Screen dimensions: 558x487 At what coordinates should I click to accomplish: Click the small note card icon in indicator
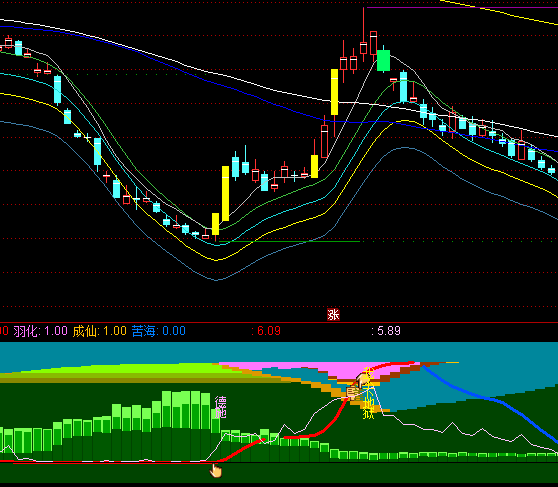click(353, 393)
